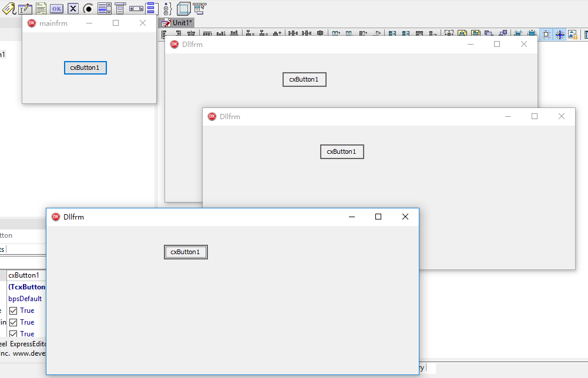Select the ActionList component icon
This screenshot has width=588, height=378.
[x=200, y=8]
